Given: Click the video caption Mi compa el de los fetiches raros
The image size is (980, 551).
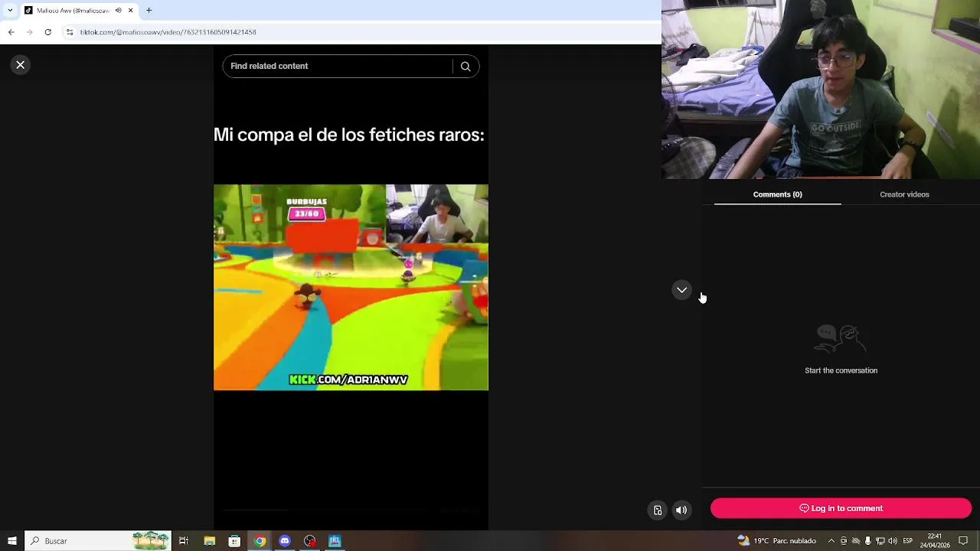Looking at the screenshot, I should pos(348,135).
